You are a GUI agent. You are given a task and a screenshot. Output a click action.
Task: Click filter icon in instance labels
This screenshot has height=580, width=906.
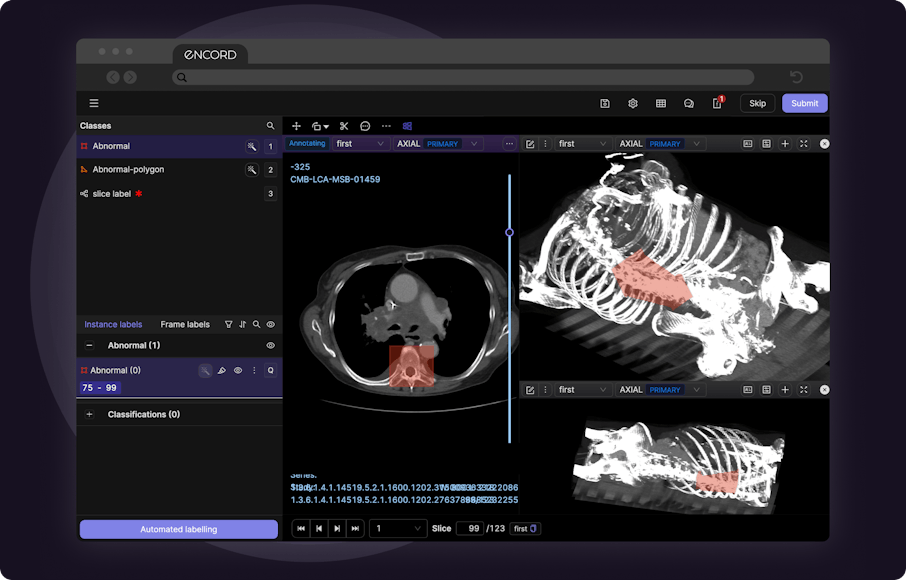228,325
